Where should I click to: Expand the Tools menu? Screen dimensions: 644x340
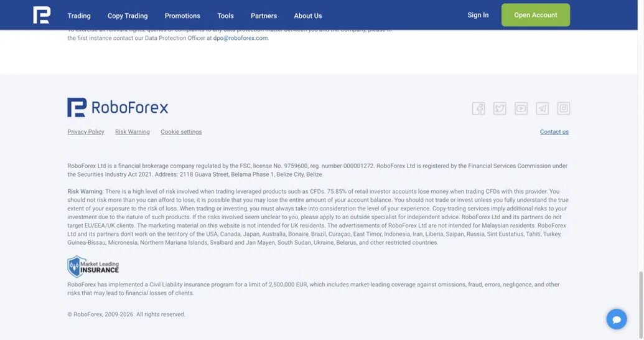(225, 16)
